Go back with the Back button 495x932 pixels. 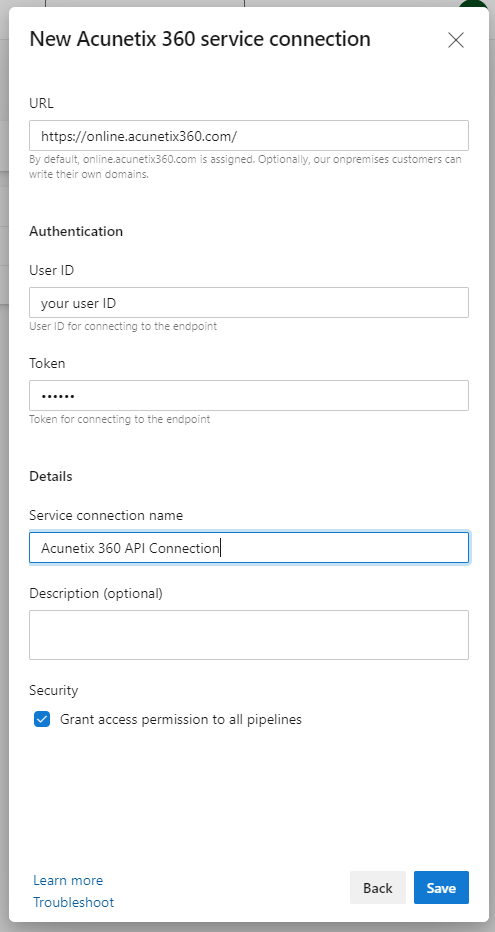click(x=378, y=887)
